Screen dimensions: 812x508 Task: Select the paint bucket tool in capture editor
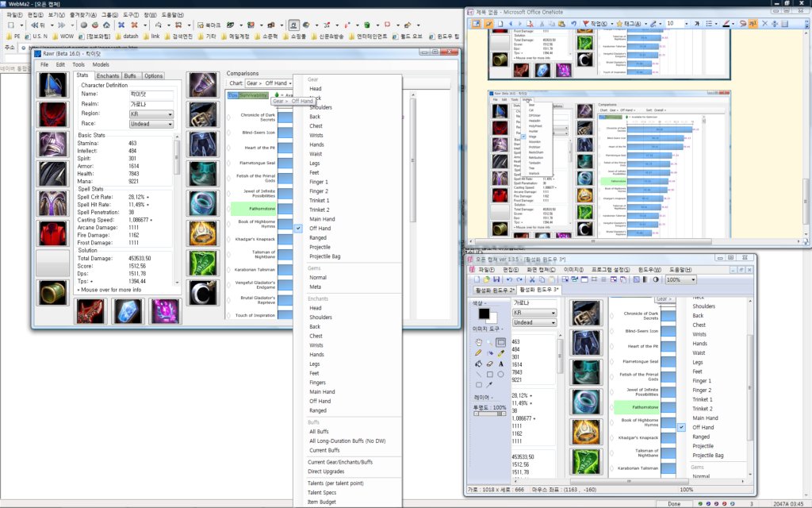[x=478, y=364]
